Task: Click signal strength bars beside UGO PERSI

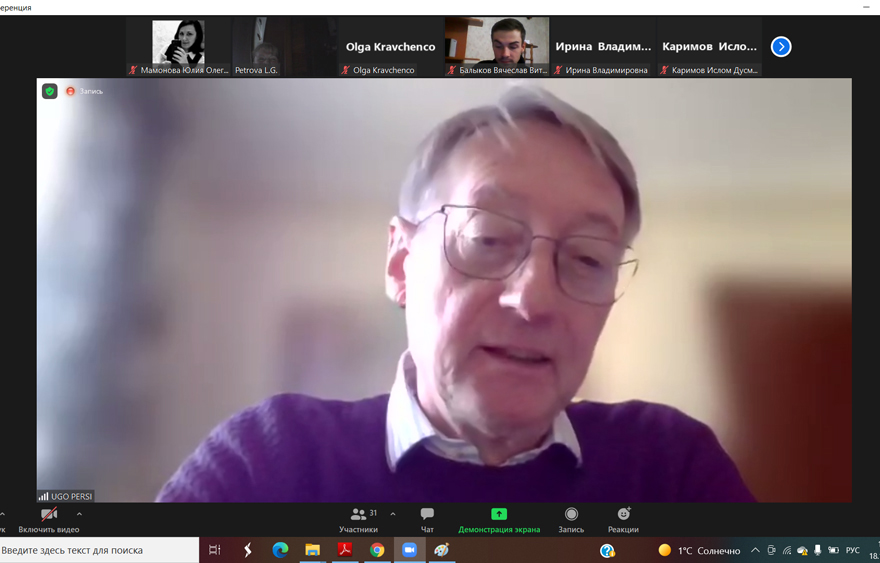Action: (x=43, y=496)
